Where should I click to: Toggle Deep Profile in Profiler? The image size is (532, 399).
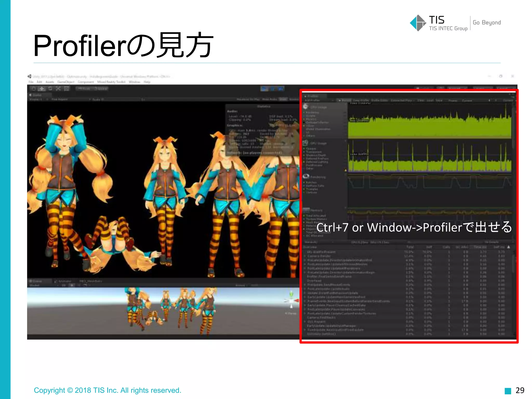(x=361, y=100)
